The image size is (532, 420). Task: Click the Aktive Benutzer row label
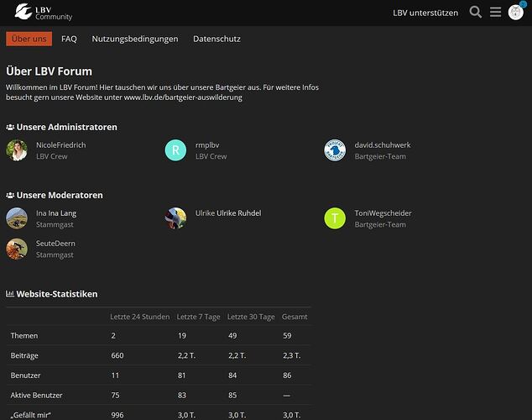pos(36,395)
